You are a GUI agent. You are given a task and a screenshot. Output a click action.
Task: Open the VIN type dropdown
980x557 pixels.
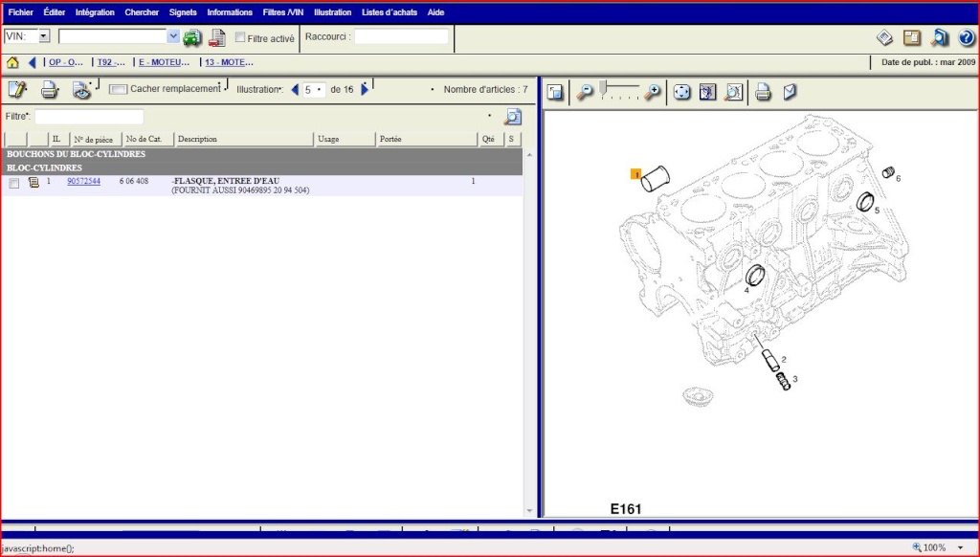tap(44, 36)
